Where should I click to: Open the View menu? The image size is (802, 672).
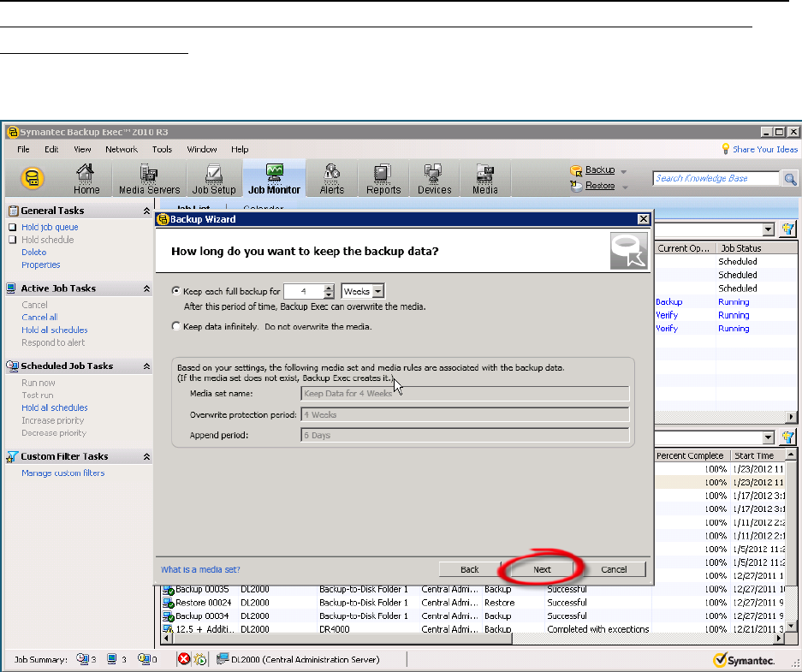(82, 149)
